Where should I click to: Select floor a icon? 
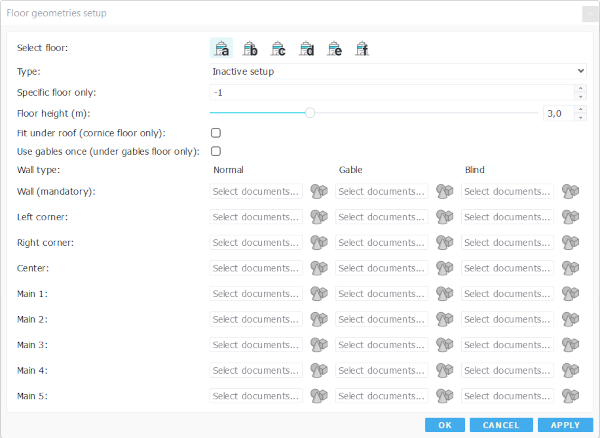[x=222, y=48]
